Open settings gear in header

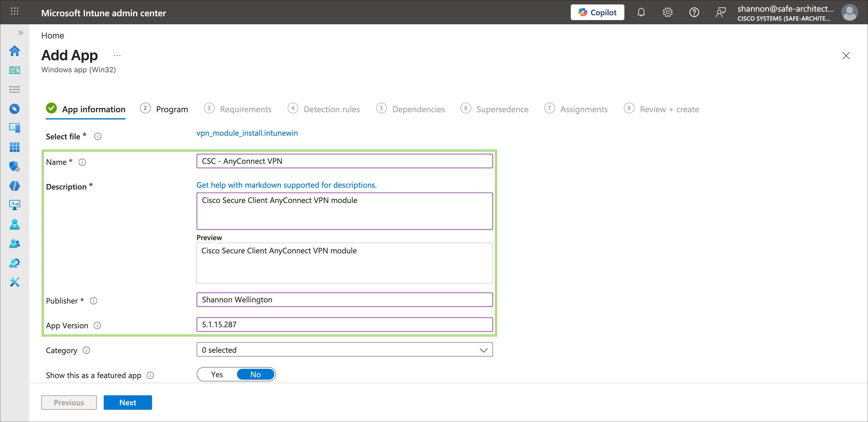click(x=668, y=12)
